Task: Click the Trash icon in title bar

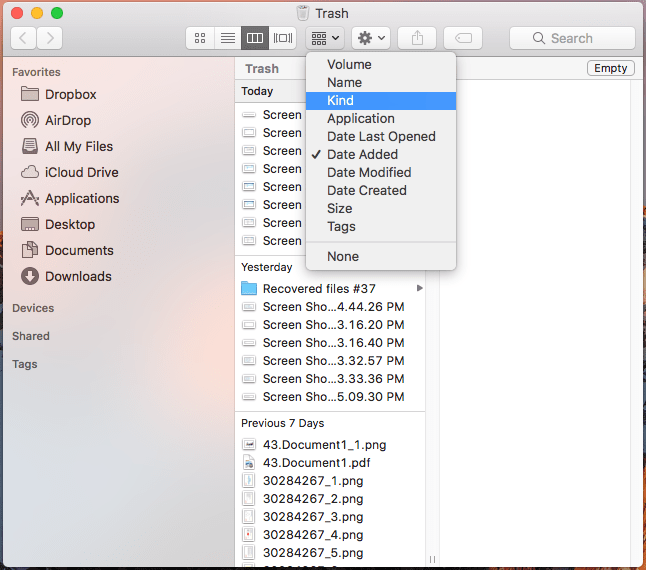Action: (303, 13)
